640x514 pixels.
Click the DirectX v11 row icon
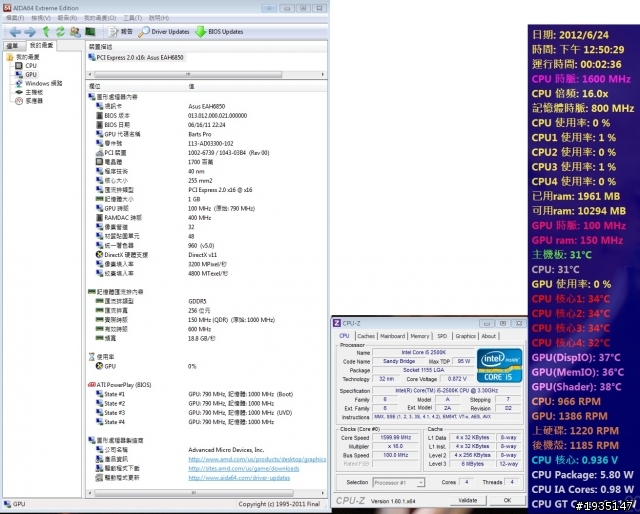point(99,255)
